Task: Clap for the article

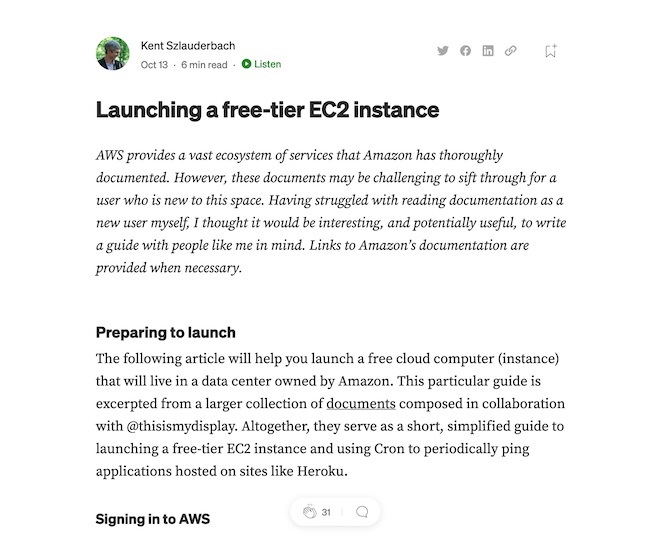Action: pyautogui.click(x=310, y=512)
